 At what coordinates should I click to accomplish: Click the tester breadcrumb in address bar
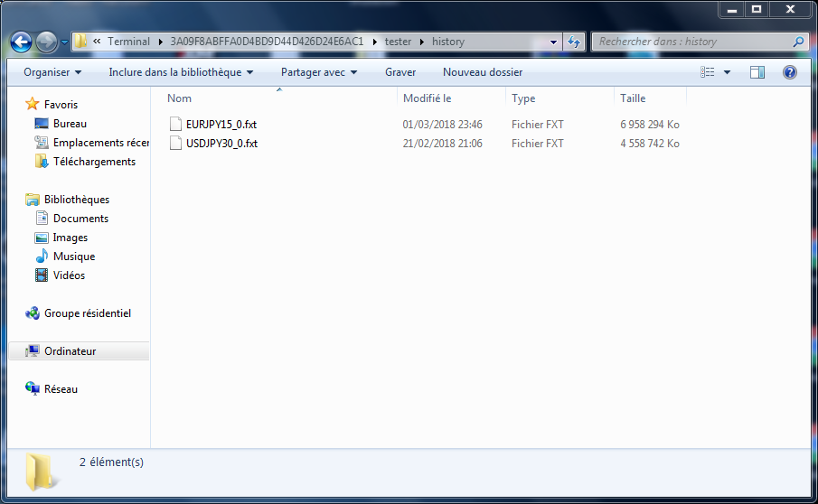pyautogui.click(x=398, y=42)
